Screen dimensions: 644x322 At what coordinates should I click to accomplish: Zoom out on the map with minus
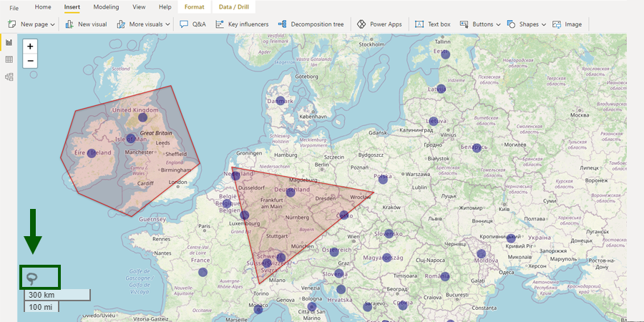click(x=30, y=61)
